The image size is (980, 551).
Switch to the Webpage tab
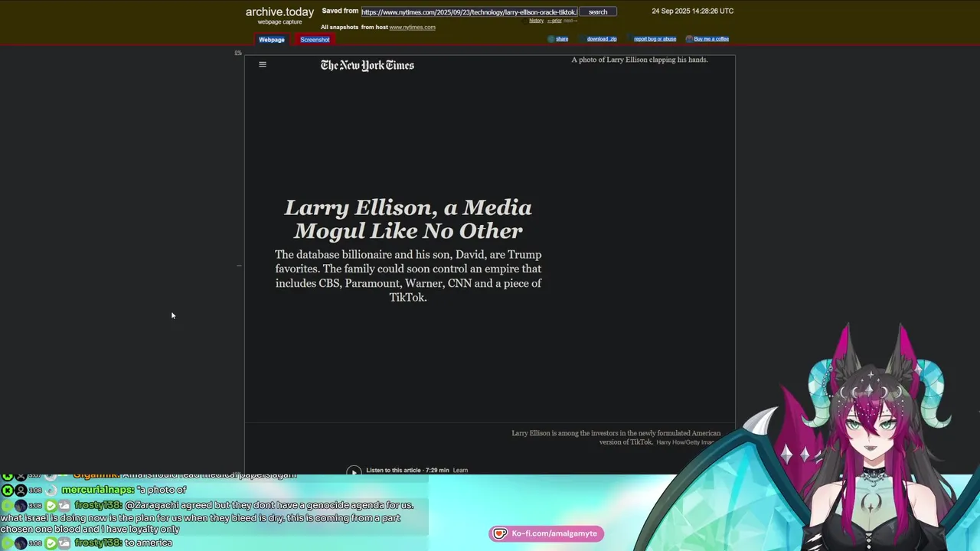271,40
